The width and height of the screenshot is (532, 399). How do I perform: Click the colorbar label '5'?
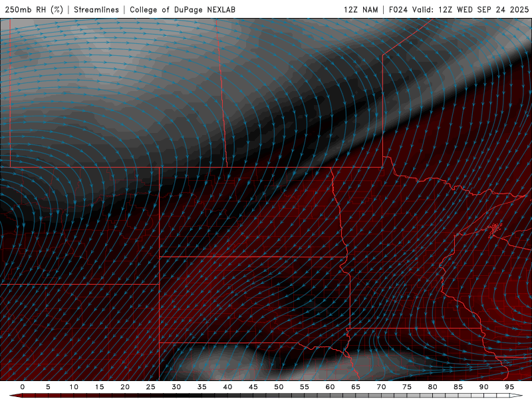tap(48, 387)
